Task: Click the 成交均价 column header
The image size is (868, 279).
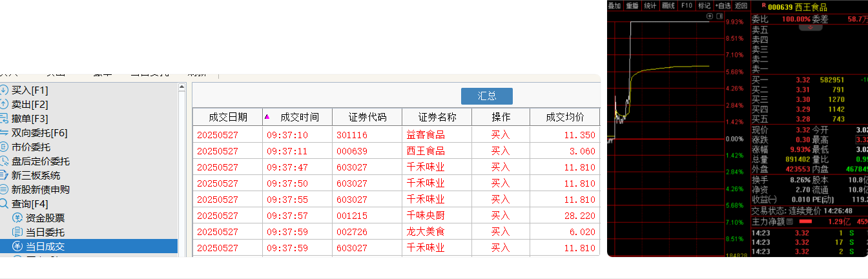Action: point(565,117)
